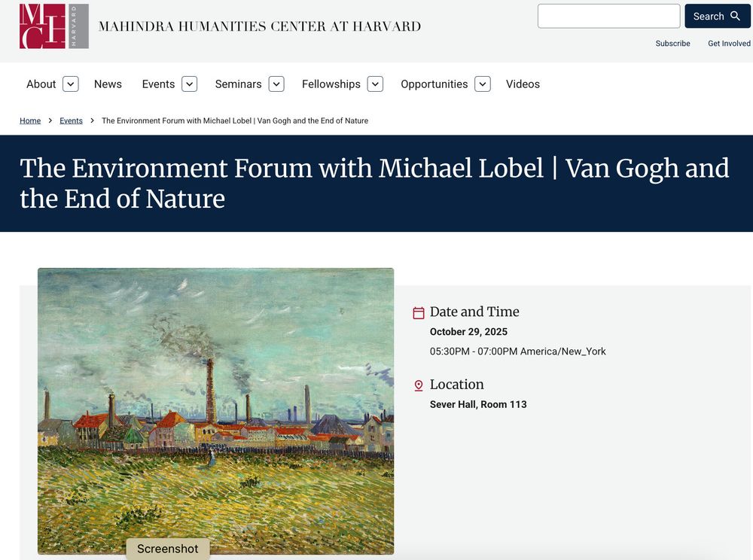
Task: Click Events in the breadcrumb trail
Action: pos(71,120)
